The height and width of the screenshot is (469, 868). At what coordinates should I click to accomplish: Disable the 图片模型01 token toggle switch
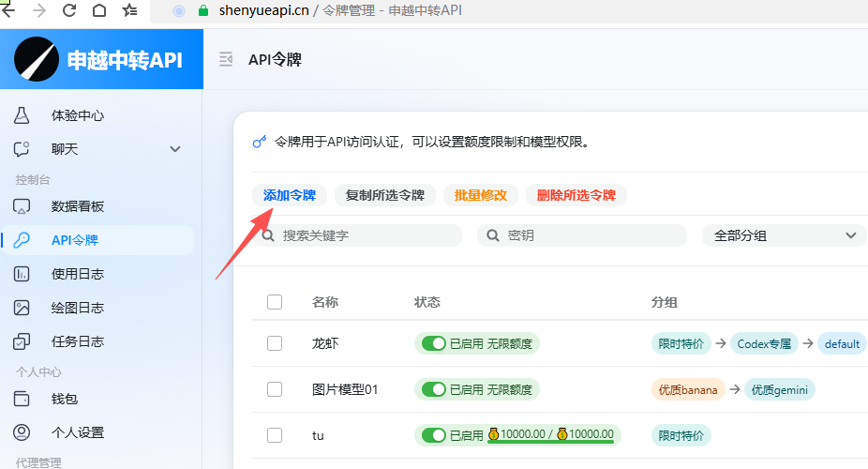click(x=433, y=389)
